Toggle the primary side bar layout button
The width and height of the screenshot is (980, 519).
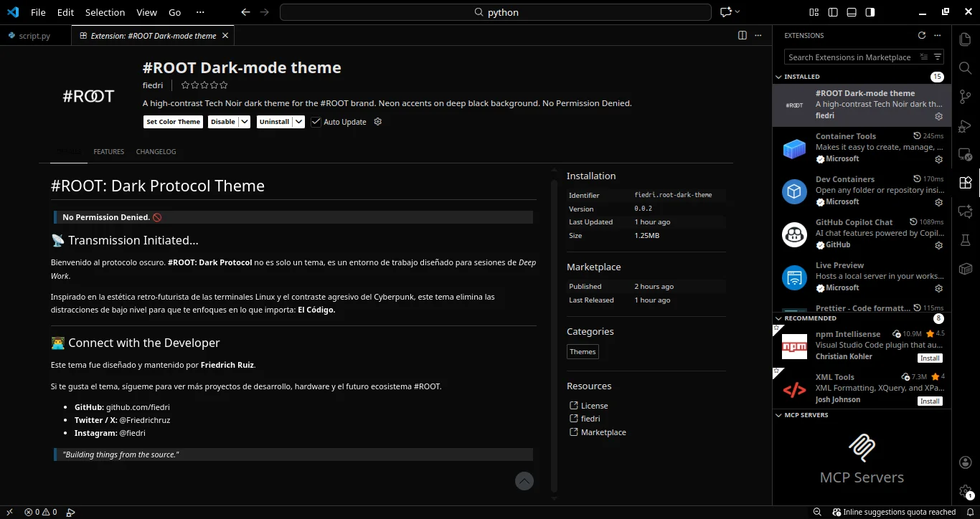(x=833, y=12)
